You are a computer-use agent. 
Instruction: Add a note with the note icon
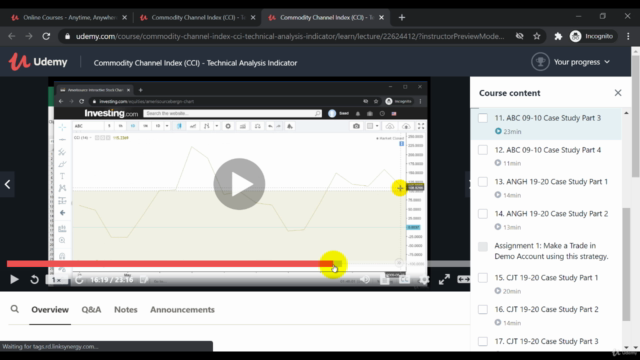[x=144, y=280]
